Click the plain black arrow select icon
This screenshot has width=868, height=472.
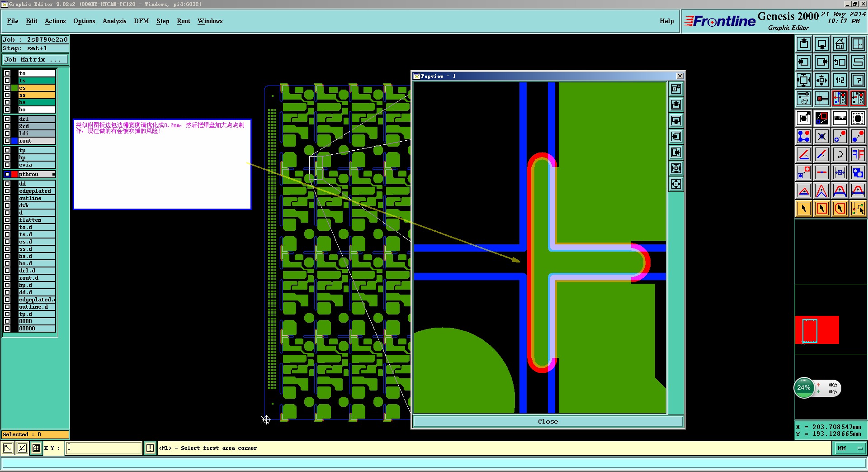pos(804,209)
